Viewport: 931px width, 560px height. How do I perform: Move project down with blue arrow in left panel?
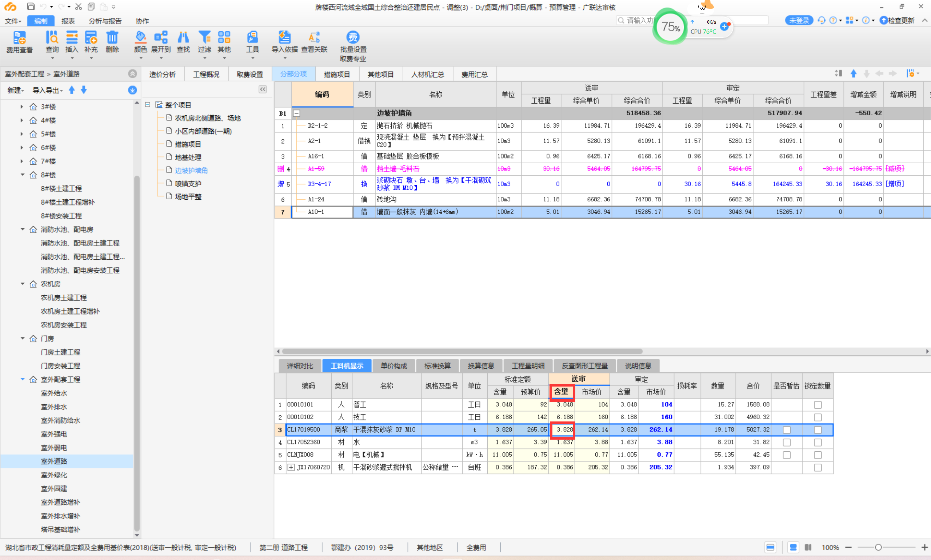(84, 90)
